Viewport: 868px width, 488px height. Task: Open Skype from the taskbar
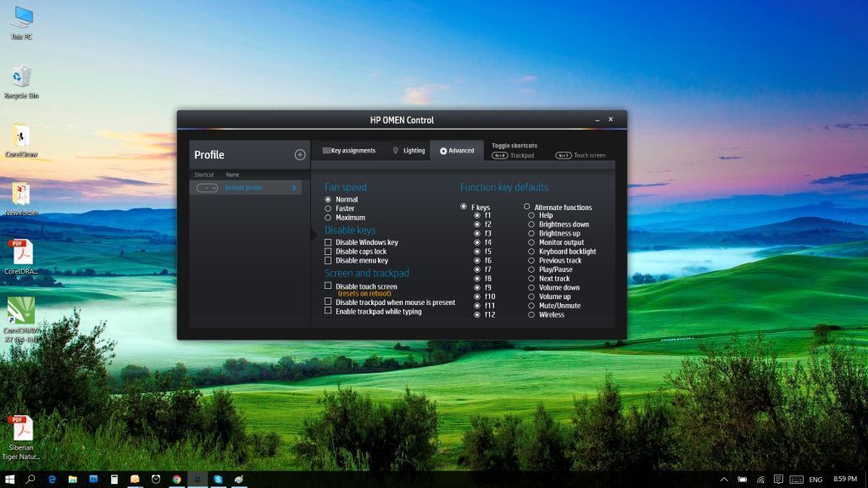(x=218, y=480)
